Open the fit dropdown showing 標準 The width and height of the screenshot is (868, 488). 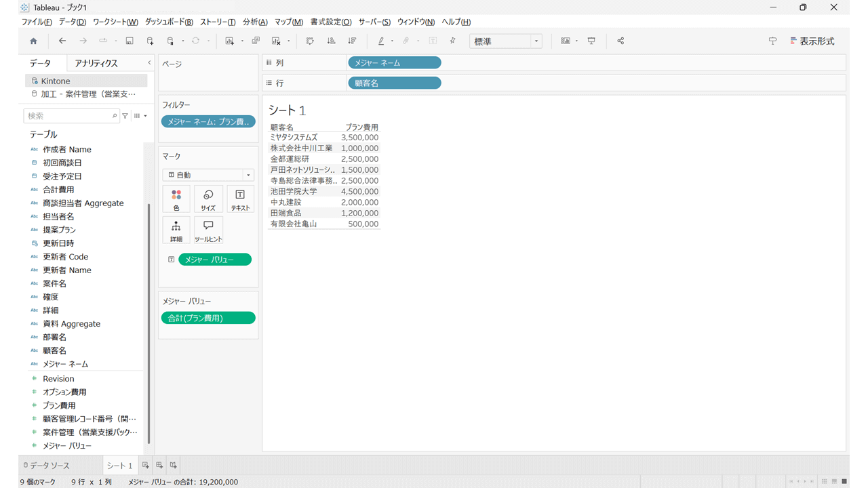pos(506,41)
